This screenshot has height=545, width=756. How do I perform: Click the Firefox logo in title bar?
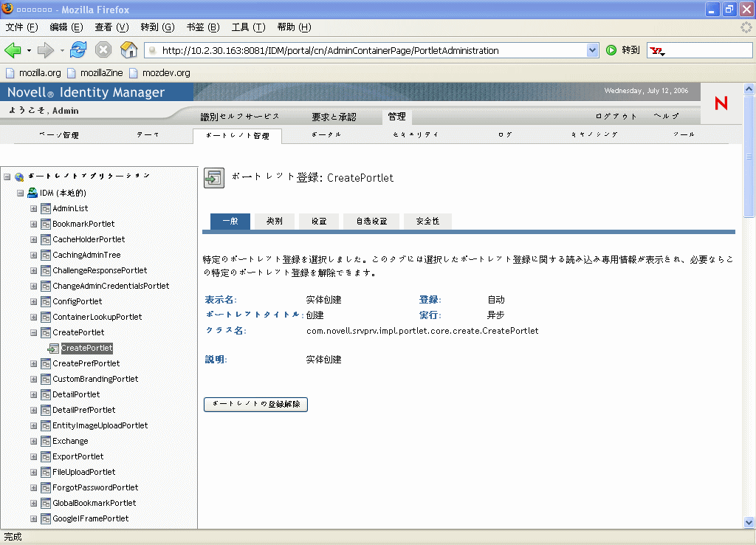point(7,8)
